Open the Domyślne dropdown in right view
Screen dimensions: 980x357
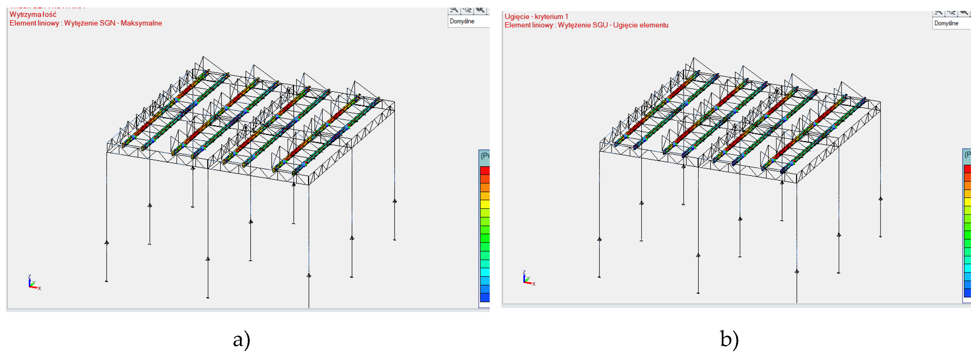[951, 24]
